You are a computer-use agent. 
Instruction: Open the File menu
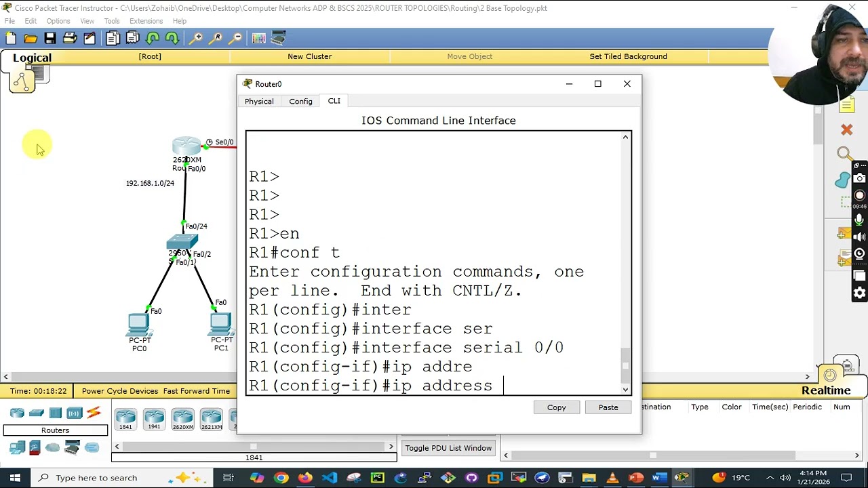coord(9,21)
